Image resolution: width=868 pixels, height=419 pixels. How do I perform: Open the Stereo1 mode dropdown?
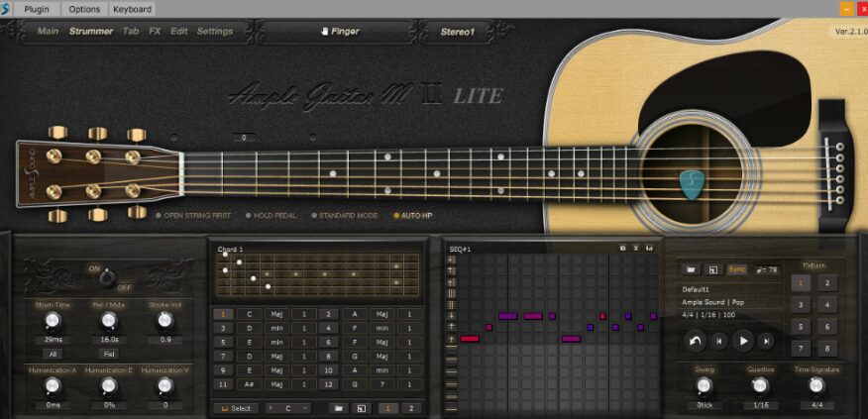pyautogui.click(x=457, y=32)
